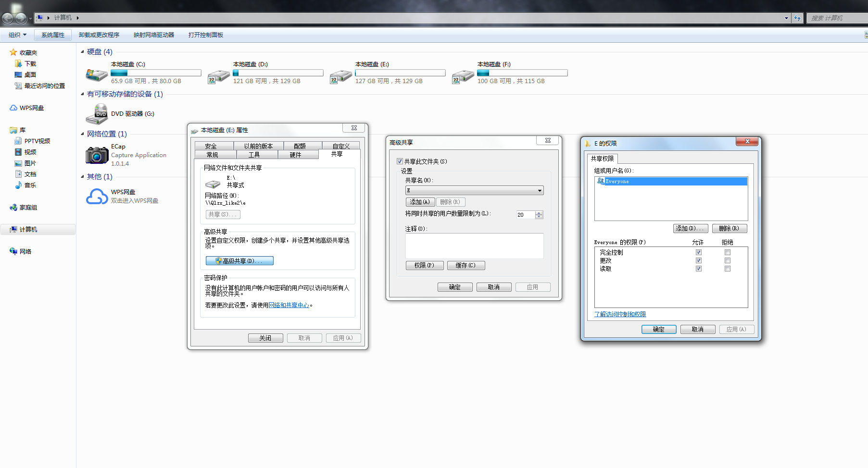
Task: Switch to the Hardware tab in properties
Action: point(295,155)
